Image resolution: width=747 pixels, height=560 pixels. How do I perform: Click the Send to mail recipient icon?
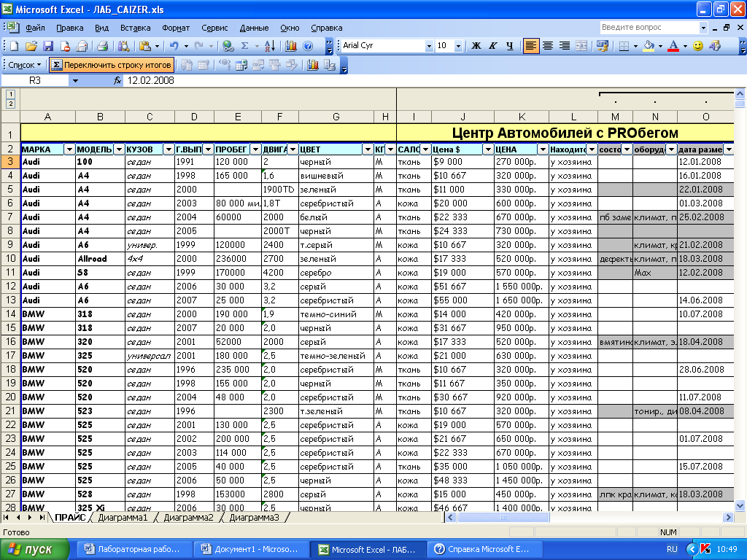(x=82, y=46)
